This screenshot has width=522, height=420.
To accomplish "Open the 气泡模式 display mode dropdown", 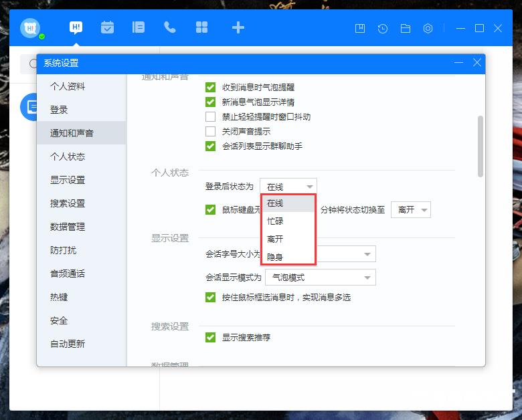I will coord(321,278).
